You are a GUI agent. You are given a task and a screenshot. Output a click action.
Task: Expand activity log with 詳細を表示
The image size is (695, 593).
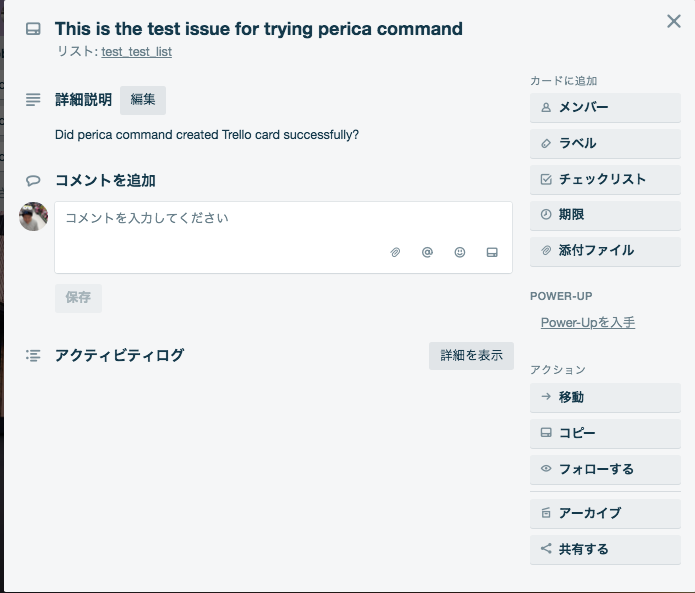coord(471,356)
